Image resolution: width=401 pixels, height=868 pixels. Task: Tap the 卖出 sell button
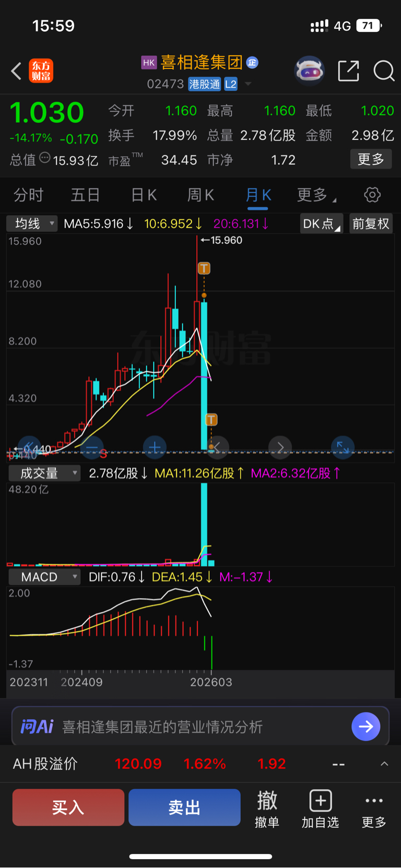point(184,807)
